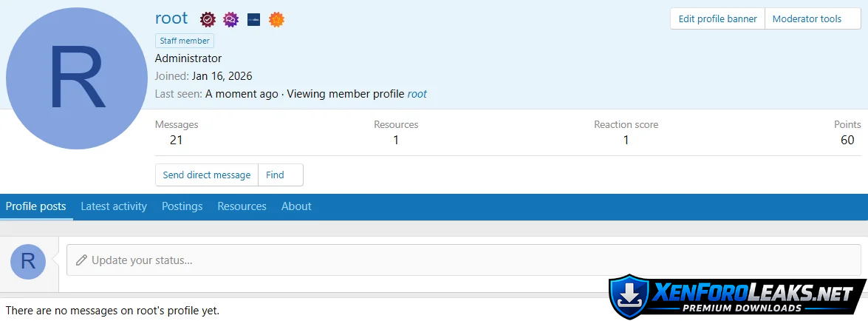Open the Postings tab
Viewport: 868px width, 321px height.
point(182,206)
